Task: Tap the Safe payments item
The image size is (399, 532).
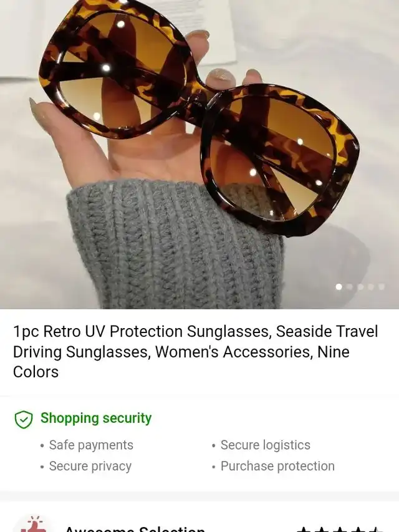Action: (x=91, y=445)
